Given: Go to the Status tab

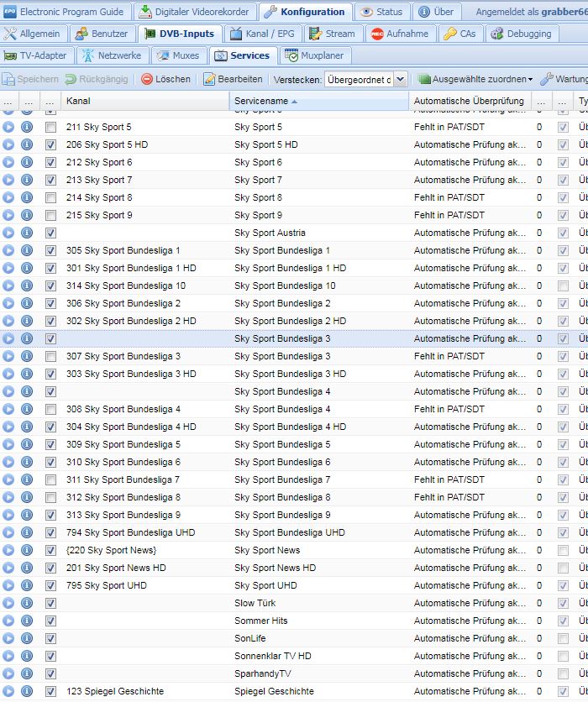Looking at the screenshot, I should pyautogui.click(x=382, y=12).
